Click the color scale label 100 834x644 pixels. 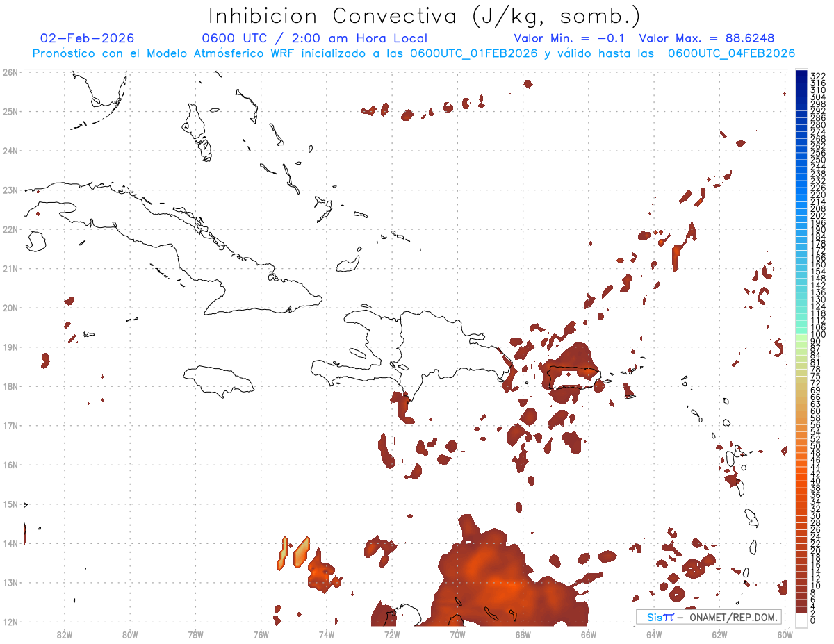click(x=818, y=335)
